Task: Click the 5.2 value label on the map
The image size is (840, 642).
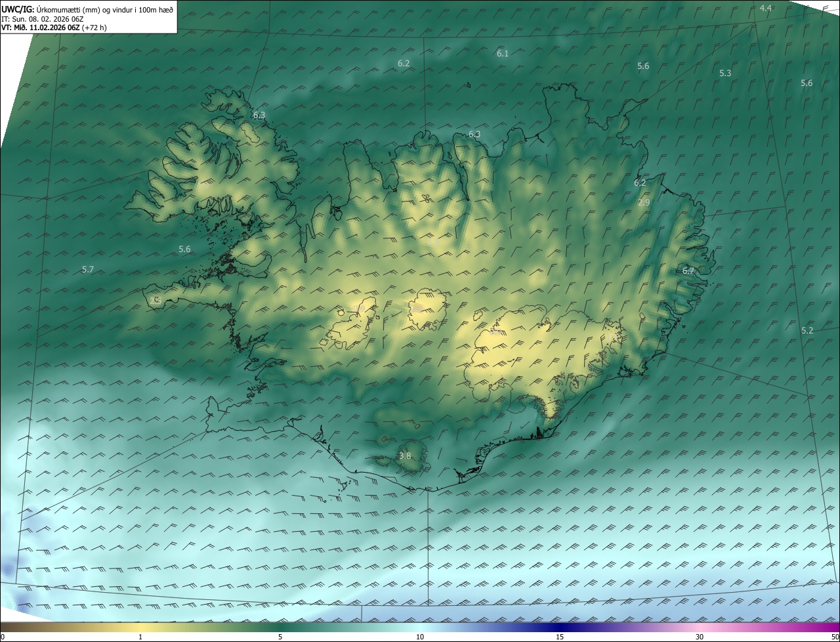Action: [807, 331]
